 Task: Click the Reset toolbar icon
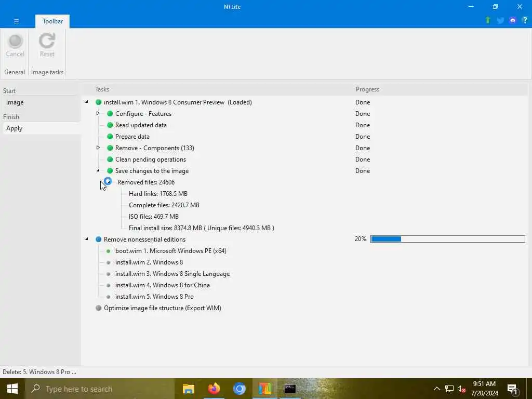[47, 46]
